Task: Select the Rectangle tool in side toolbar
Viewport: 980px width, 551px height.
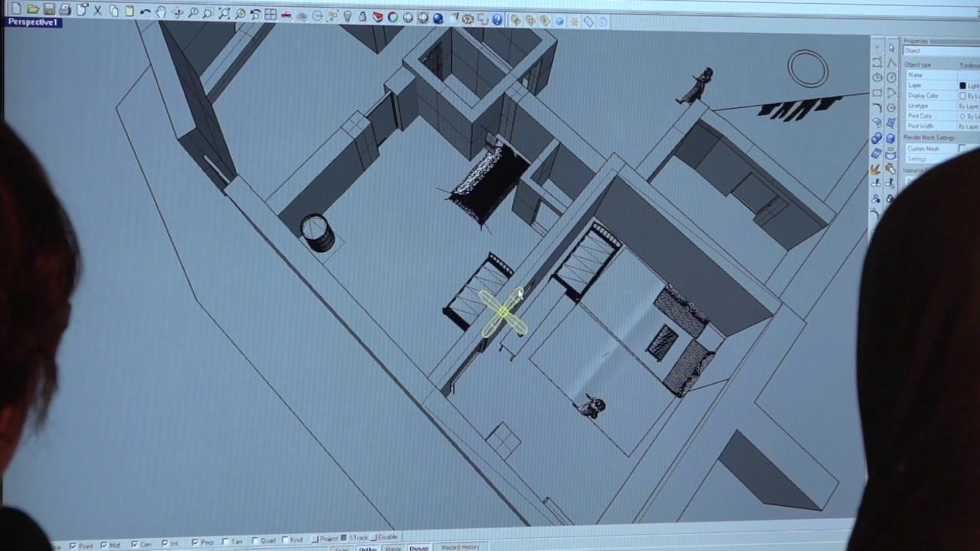Action: pos(877,93)
